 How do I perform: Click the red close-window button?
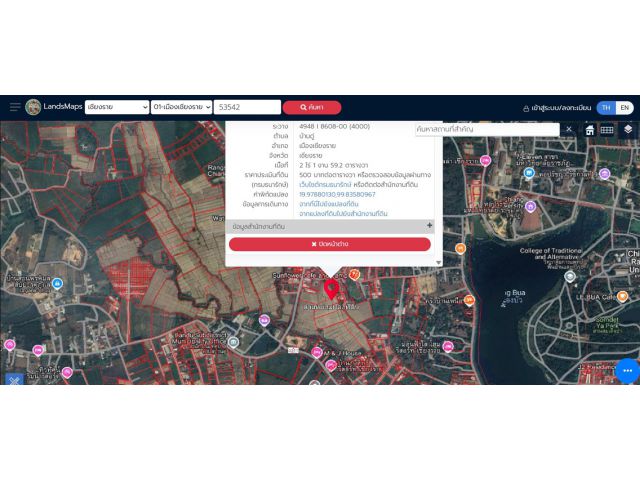329,244
